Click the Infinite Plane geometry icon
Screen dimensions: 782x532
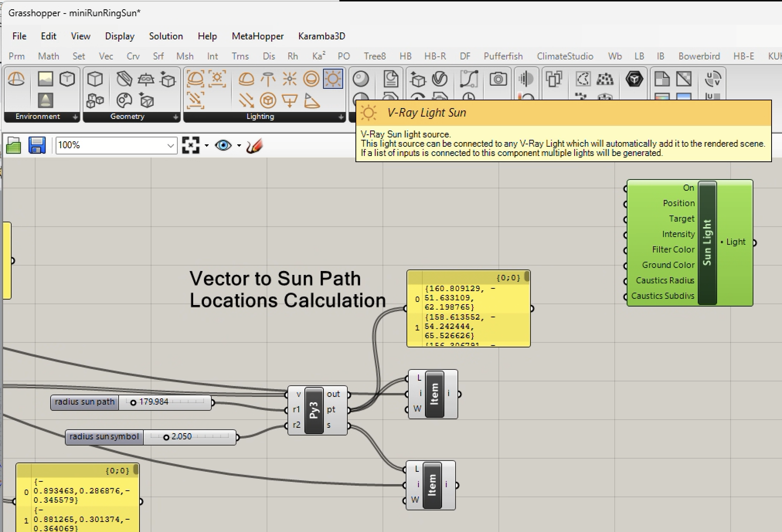[146, 79]
